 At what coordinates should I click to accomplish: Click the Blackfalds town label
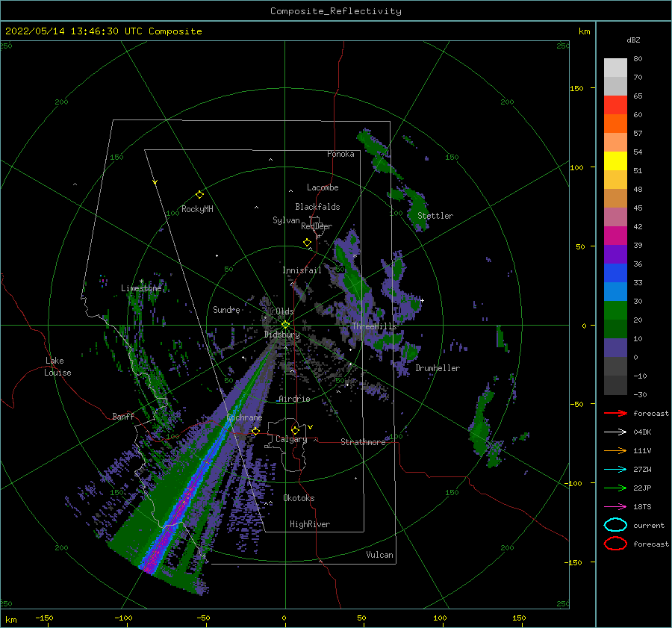coord(317,207)
